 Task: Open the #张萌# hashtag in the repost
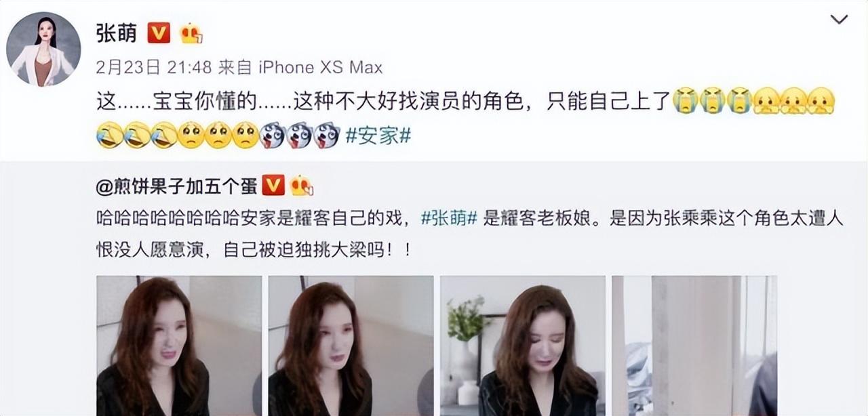[450, 218]
